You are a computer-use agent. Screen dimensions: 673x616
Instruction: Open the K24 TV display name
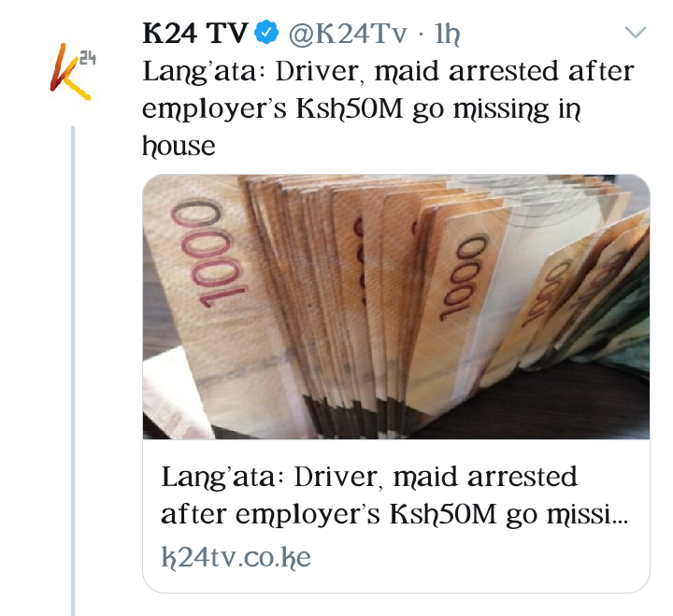[195, 33]
